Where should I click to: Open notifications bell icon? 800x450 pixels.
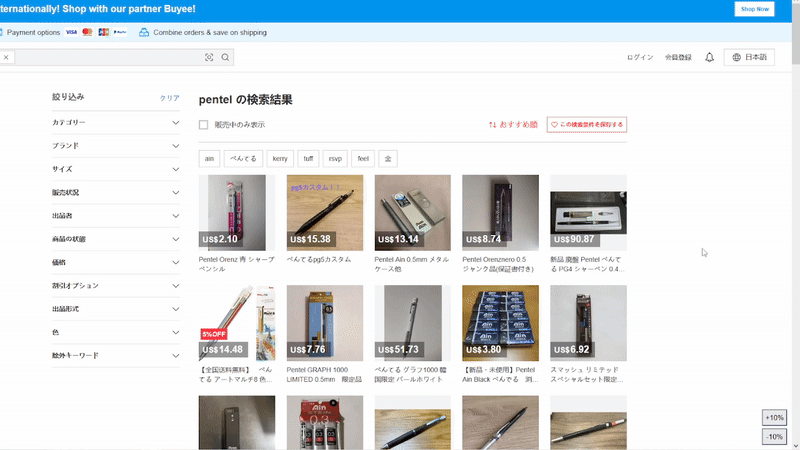[709, 57]
